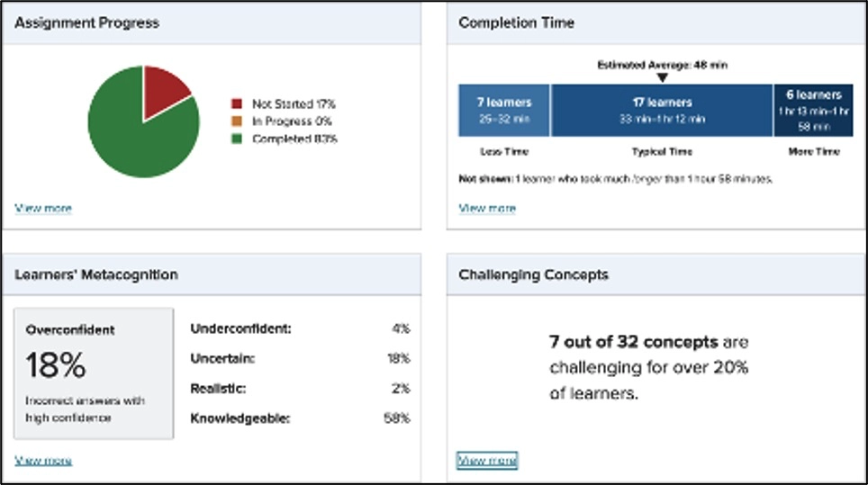The image size is (868, 485).
Task: Open View more under Learners' Metacognition
Action: coord(43,460)
